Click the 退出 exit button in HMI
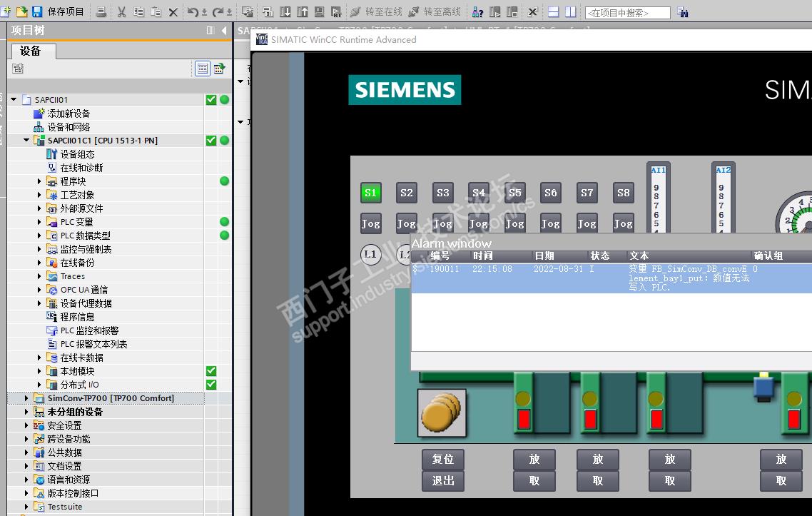This screenshot has height=516, width=812. [443, 481]
